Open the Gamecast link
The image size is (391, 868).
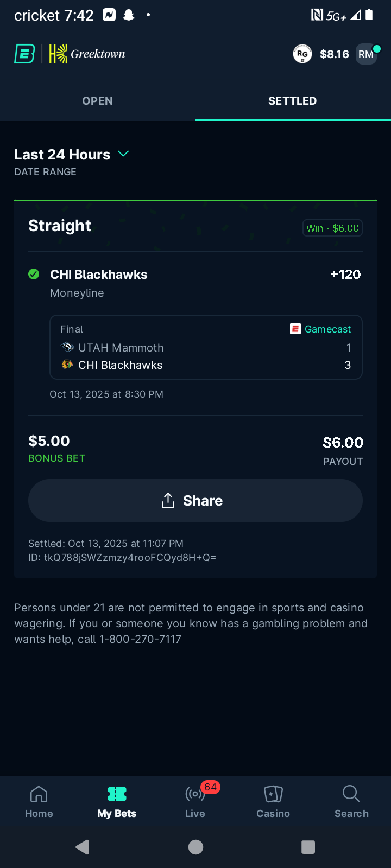[x=327, y=329]
